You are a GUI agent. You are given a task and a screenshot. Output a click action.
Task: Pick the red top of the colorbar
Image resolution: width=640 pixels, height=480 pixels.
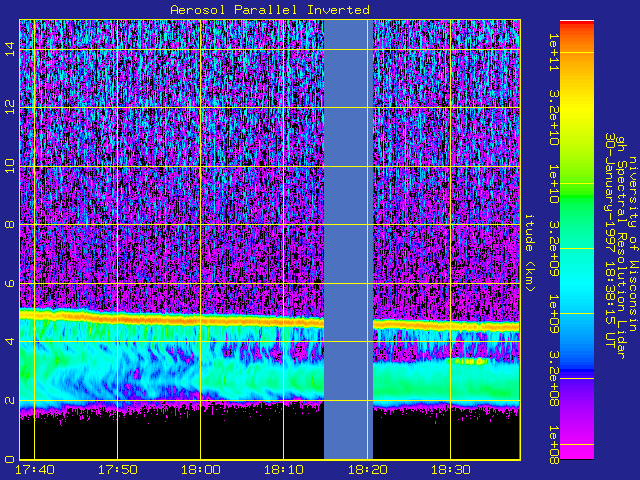577,25
